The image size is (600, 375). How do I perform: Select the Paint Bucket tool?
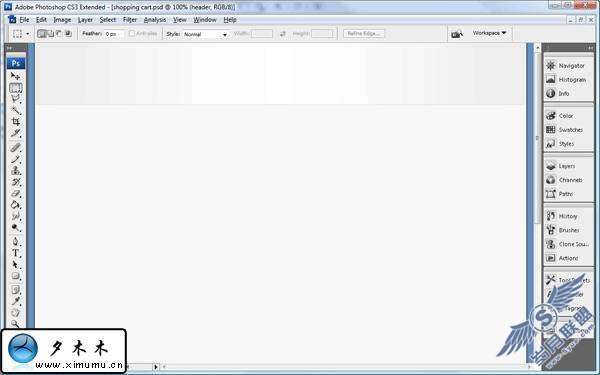(x=15, y=205)
